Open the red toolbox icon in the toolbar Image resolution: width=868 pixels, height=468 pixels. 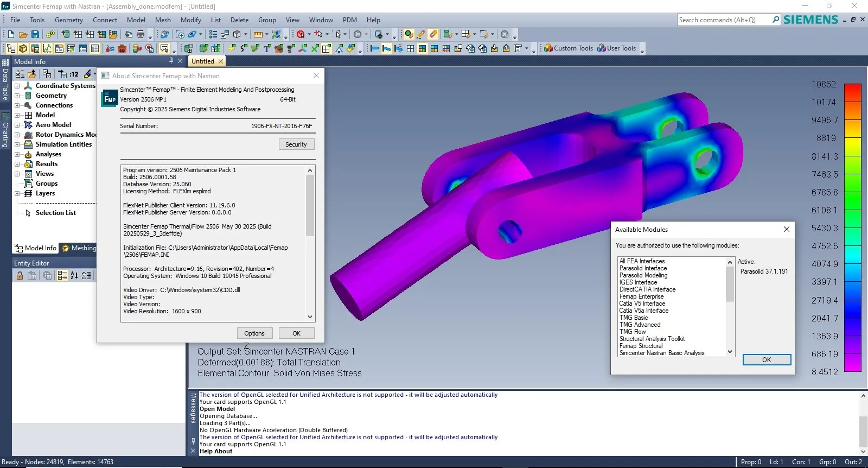122,48
